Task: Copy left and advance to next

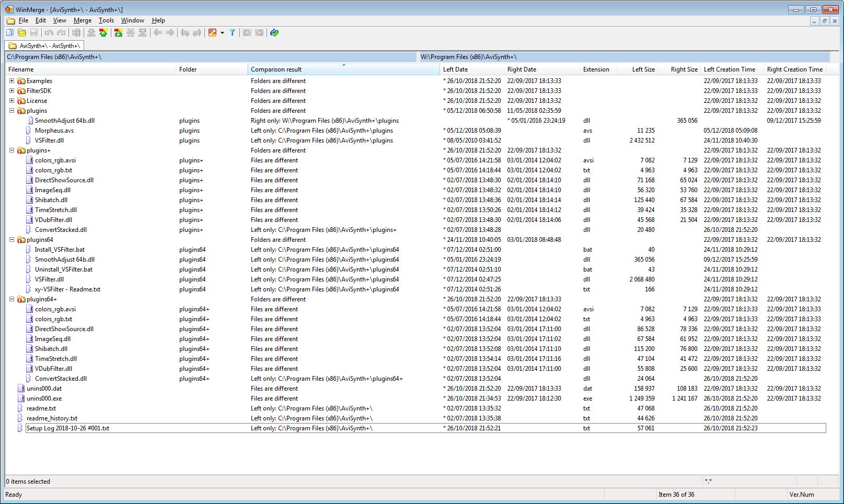Action: [x=197, y=33]
